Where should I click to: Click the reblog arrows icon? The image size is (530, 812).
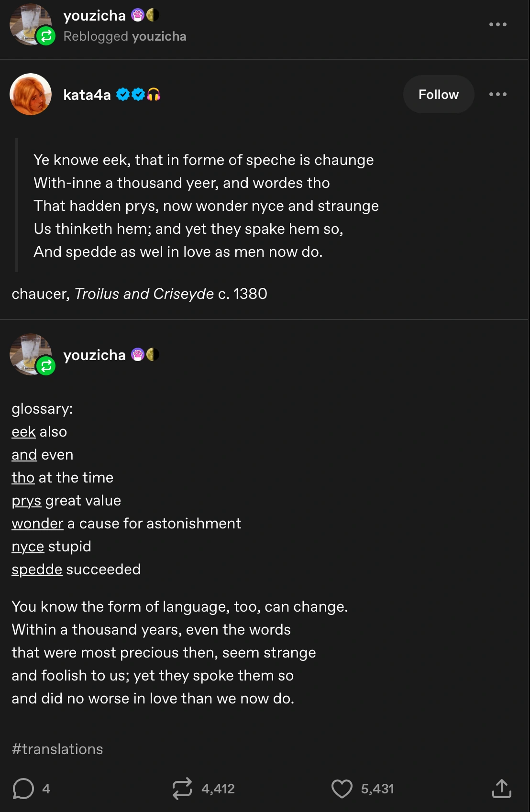182,789
